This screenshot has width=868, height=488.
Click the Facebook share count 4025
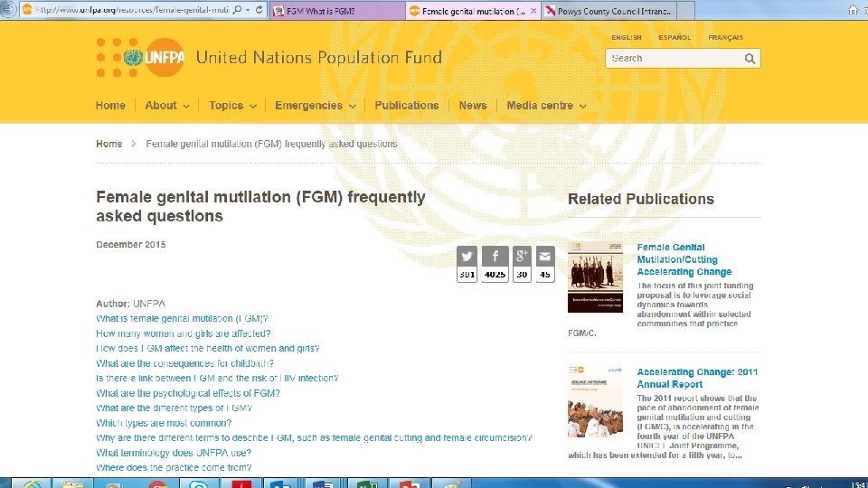click(x=495, y=275)
